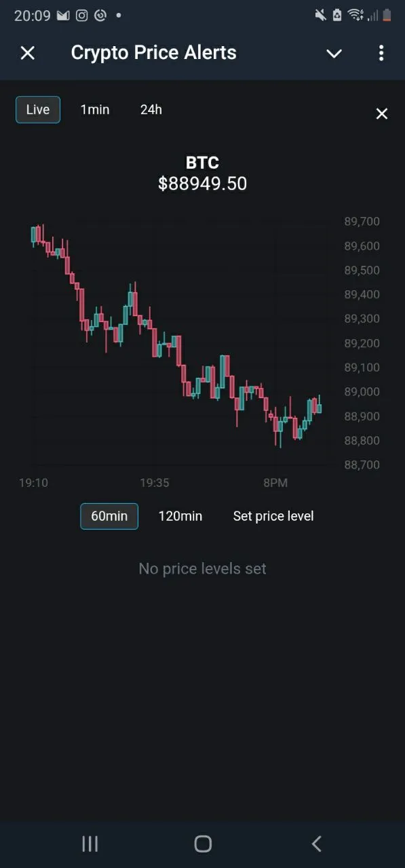405x868 pixels.
Task: Tap the 19:35 time axis label
Action: 155,482
